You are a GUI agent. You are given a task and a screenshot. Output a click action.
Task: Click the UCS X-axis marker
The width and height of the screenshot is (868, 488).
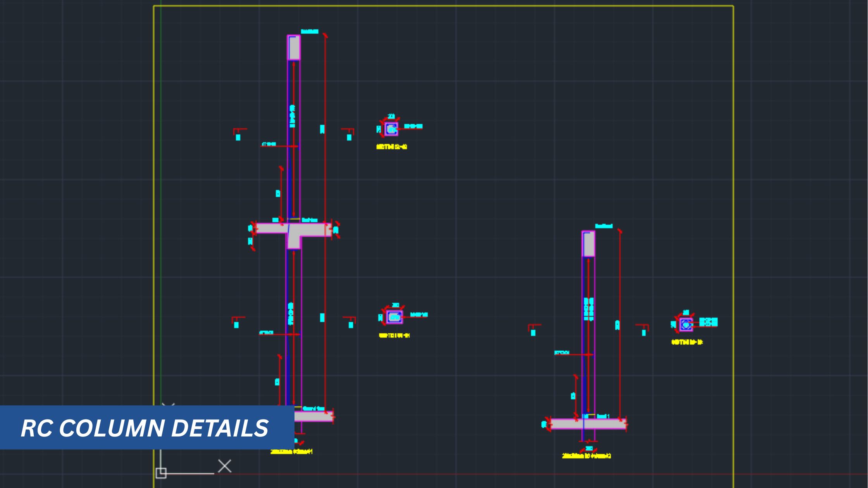(224, 466)
